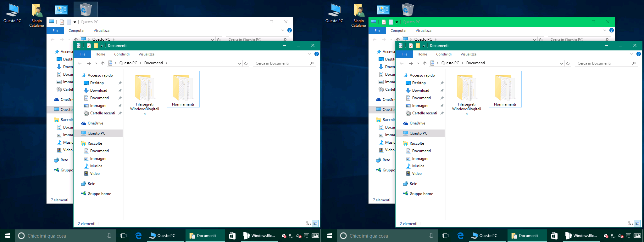
Task: Go up one level in left Documenti window
Action: click(103, 63)
